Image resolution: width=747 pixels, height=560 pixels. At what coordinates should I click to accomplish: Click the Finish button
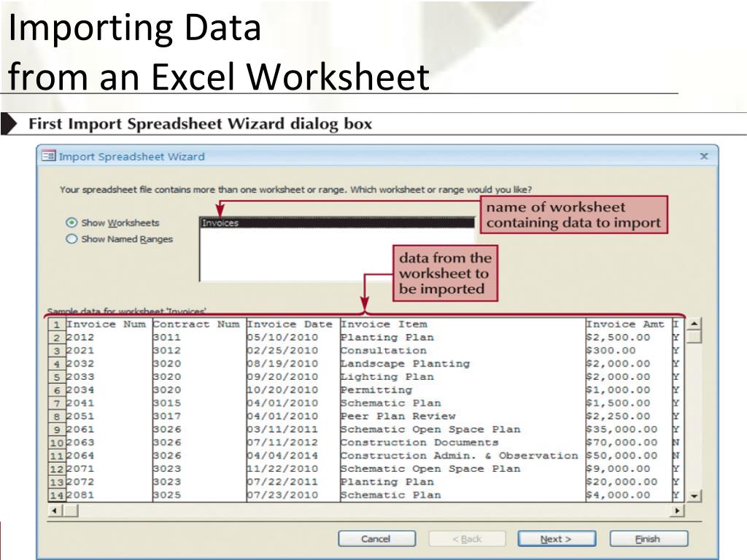pyautogui.click(x=648, y=539)
